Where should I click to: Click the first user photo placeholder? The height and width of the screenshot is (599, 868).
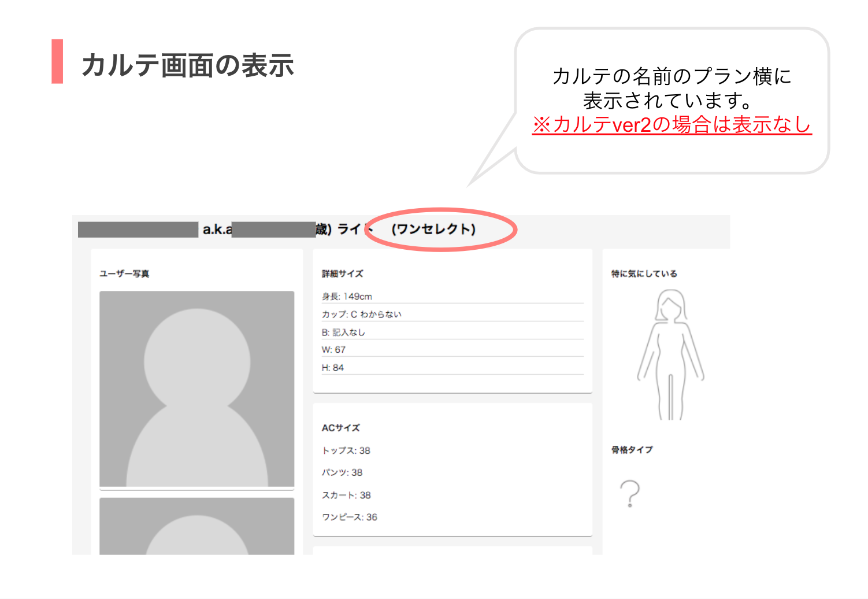tap(196, 389)
